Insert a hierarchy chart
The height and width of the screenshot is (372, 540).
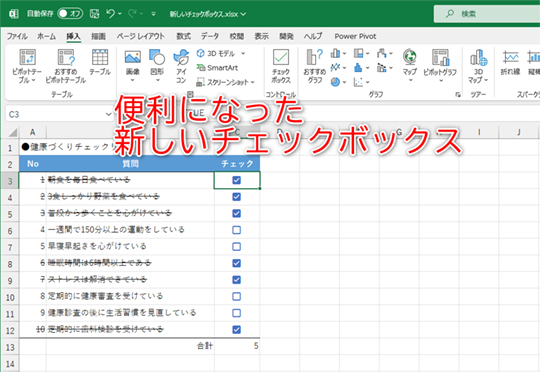click(x=359, y=53)
